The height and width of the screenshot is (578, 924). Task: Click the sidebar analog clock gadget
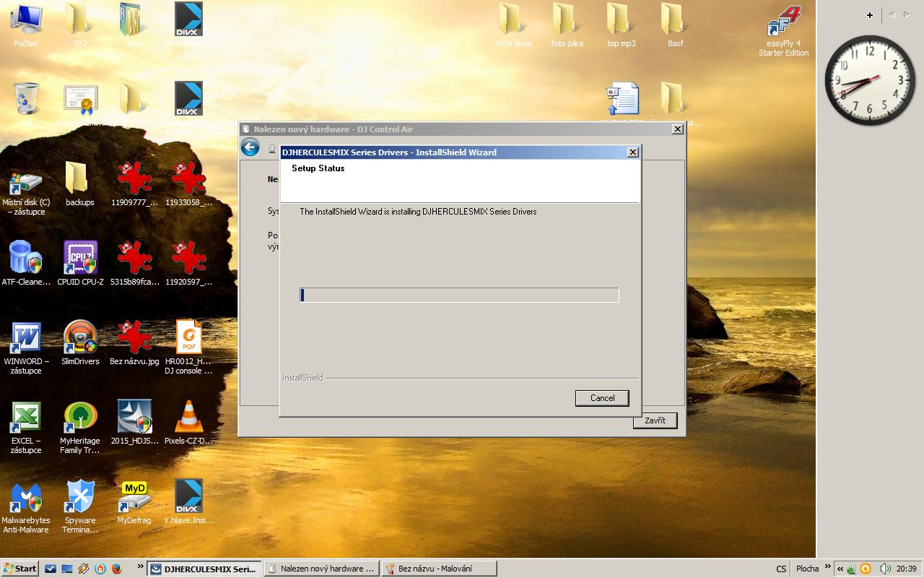(869, 80)
